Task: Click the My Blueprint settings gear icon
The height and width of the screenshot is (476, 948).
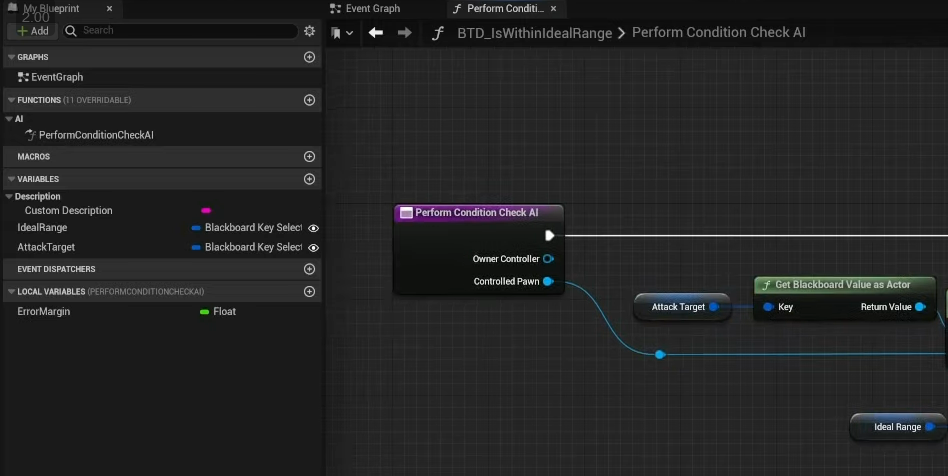Action: coord(310,31)
